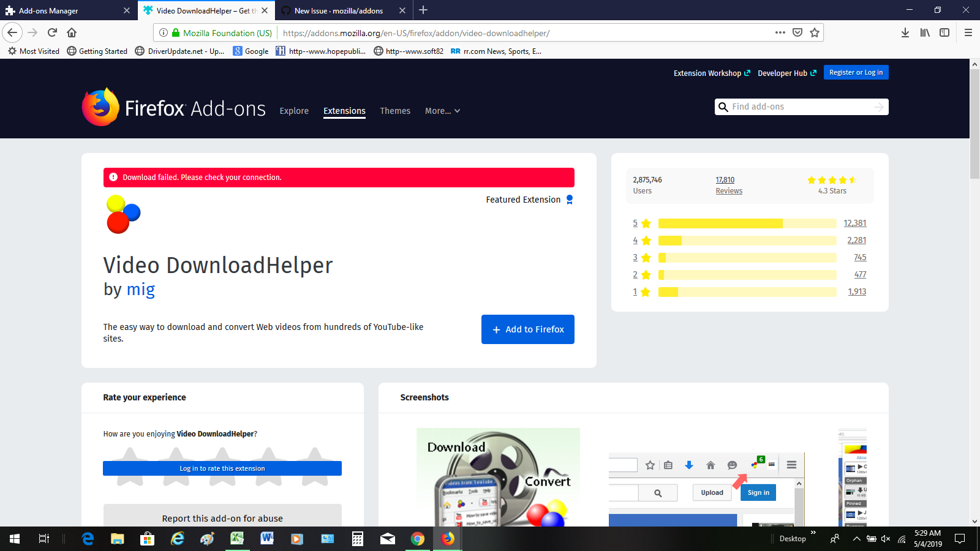
Task: Open the page actions ellipsis menu
Action: pyautogui.click(x=780, y=32)
